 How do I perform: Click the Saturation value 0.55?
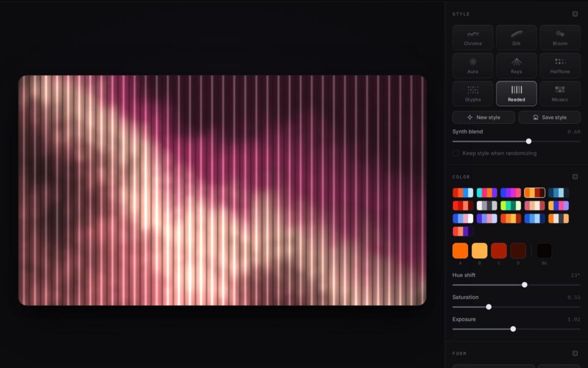point(574,298)
